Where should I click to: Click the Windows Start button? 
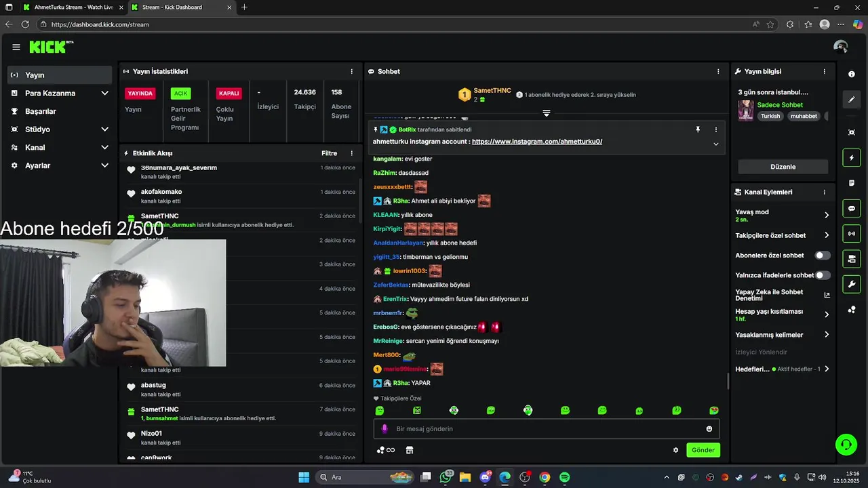(x=304, y=477)
